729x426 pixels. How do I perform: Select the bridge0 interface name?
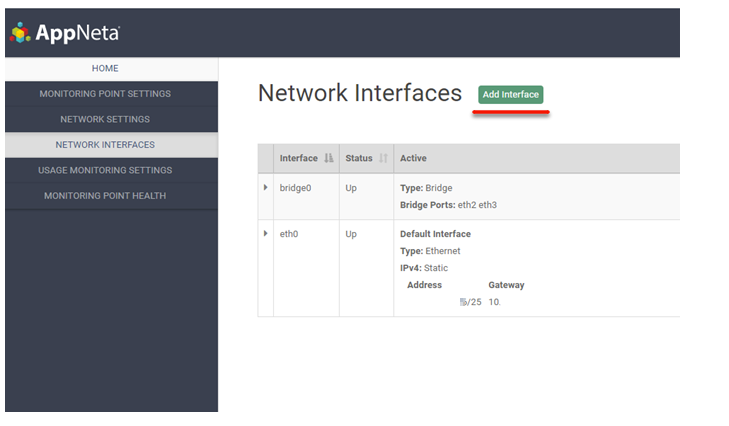(x=296, y=187)
